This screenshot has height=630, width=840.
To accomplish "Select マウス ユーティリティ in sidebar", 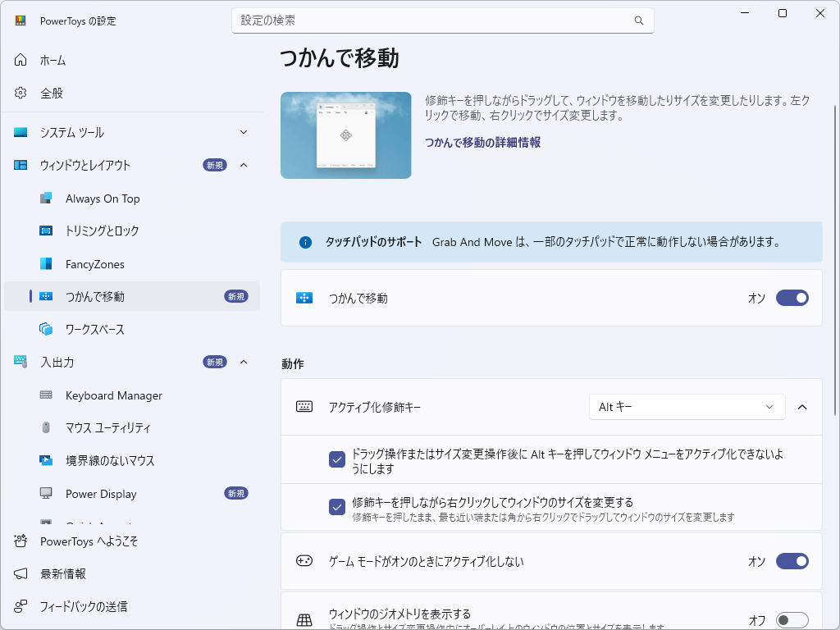I will click(x=132, y=427).
